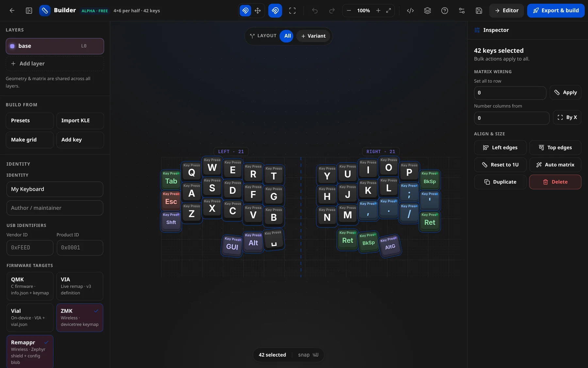The image size is (588, 368).
Task: Delete the selected keys
Action: [x=555, y=182]
